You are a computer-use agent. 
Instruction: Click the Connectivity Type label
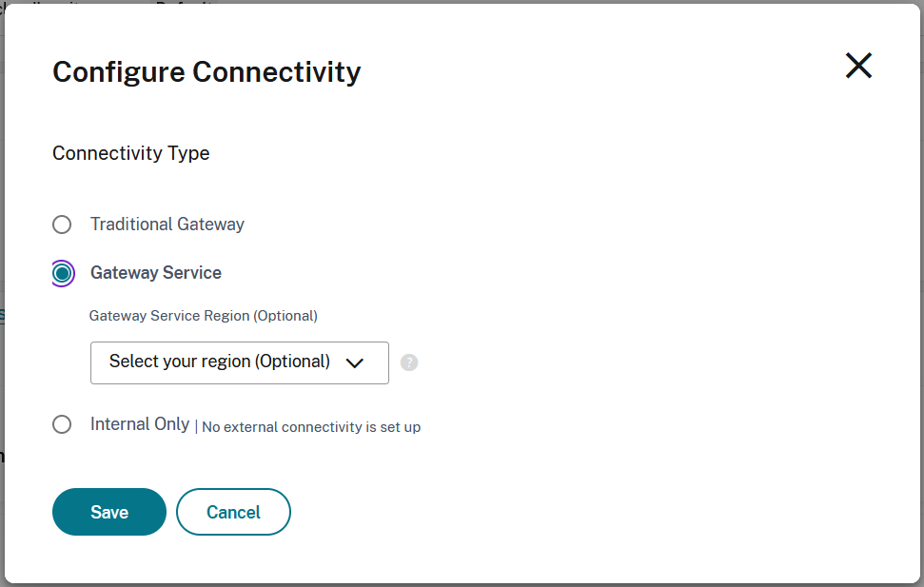click(x=130, y=153)
